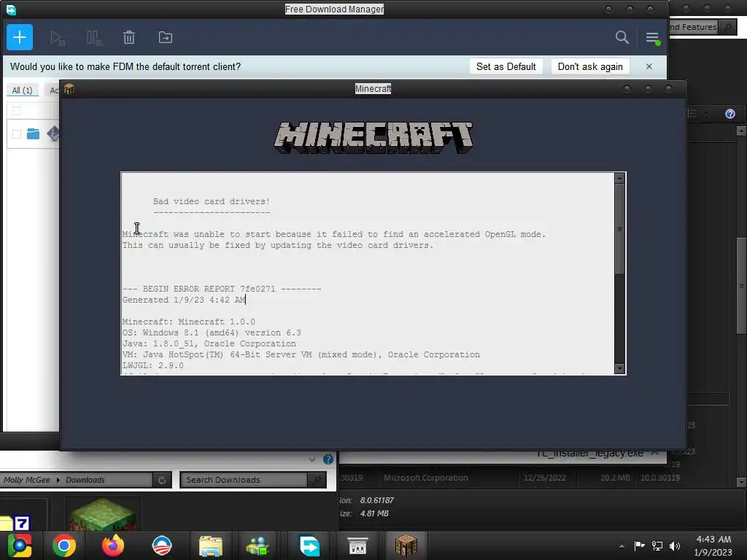Screen dimensions: 747x560
Task: Click the Pause all downloads toolbar icon
Action: click(94, 38)
